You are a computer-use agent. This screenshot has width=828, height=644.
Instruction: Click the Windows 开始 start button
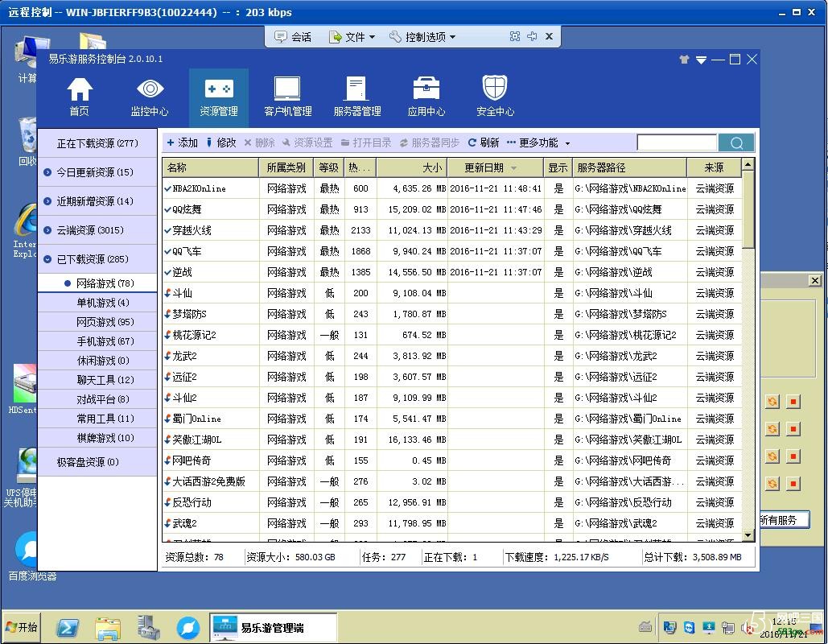(21, 627)
